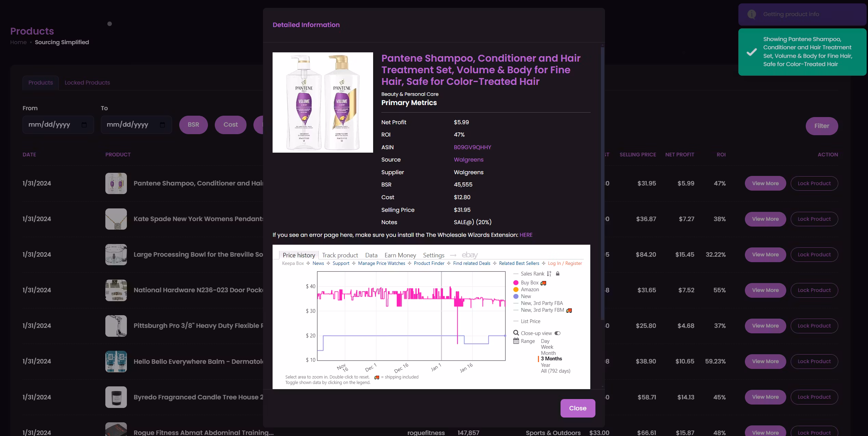Click the large Pantene product image
The width and height of the screenshot is (868, 436).
click(323, 102)
